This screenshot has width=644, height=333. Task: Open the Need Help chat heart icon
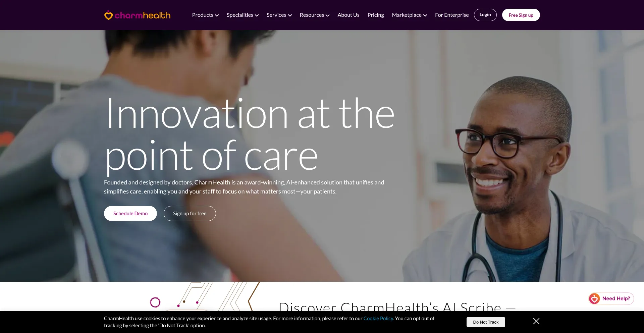[x=594, y=298]
